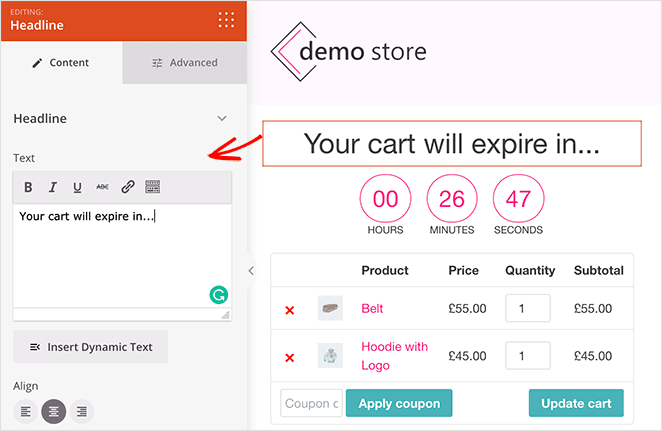The image size is (662, 431).
Task: Collapse the left sidebar panel arrow
Action: [251, 270]
